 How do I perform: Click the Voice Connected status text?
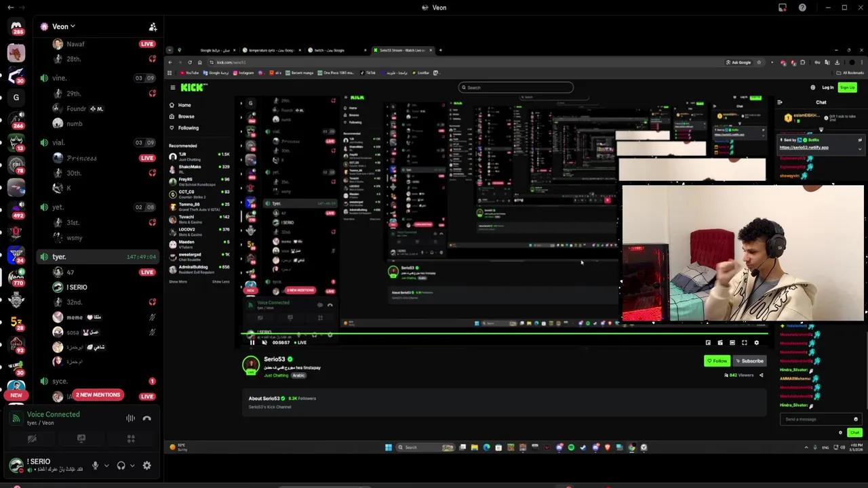53,414
